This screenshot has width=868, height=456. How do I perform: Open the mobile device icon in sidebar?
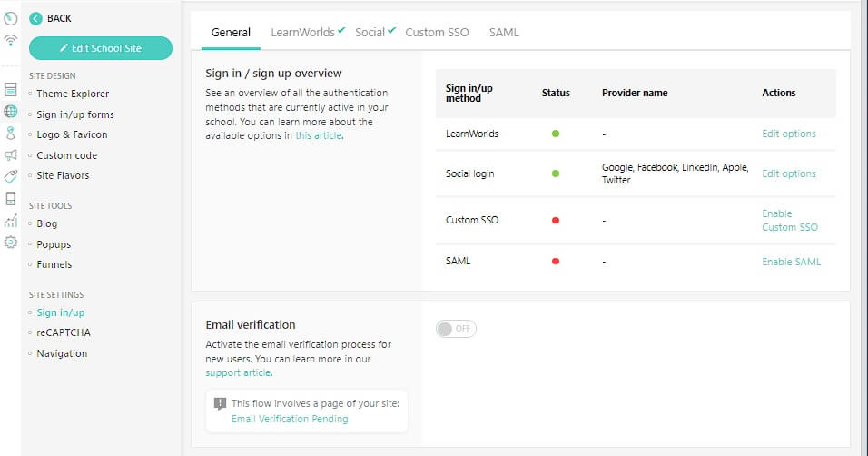11,198
